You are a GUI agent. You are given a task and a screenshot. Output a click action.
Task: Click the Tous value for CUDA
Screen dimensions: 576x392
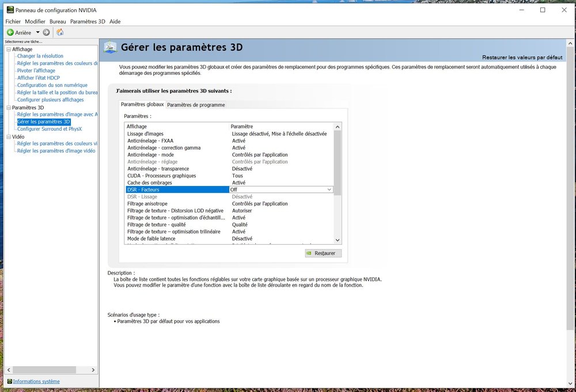click(237, 176)
